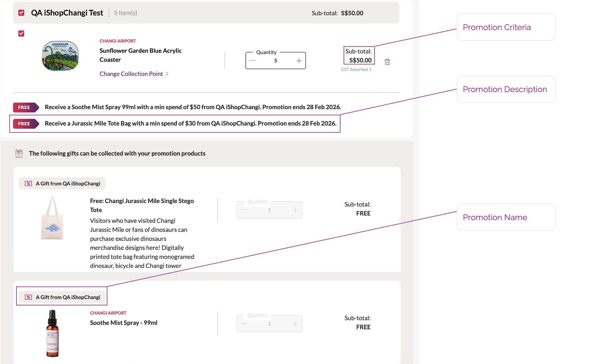The width and height of the screenshot is (599, 364).
Task: Uncheck the QA iShopChangi Test store checkbox
Action: click(x=21, y=13)
